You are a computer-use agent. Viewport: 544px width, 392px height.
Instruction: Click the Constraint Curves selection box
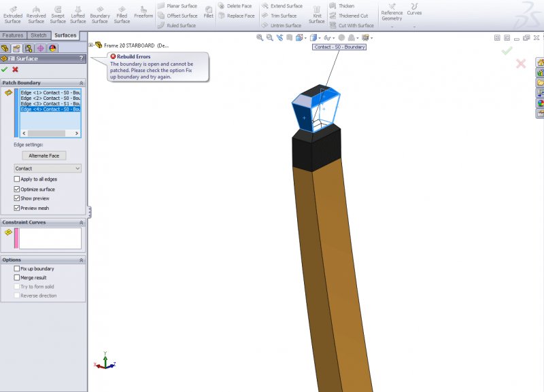pyautogui.click(x=50, y=238)
